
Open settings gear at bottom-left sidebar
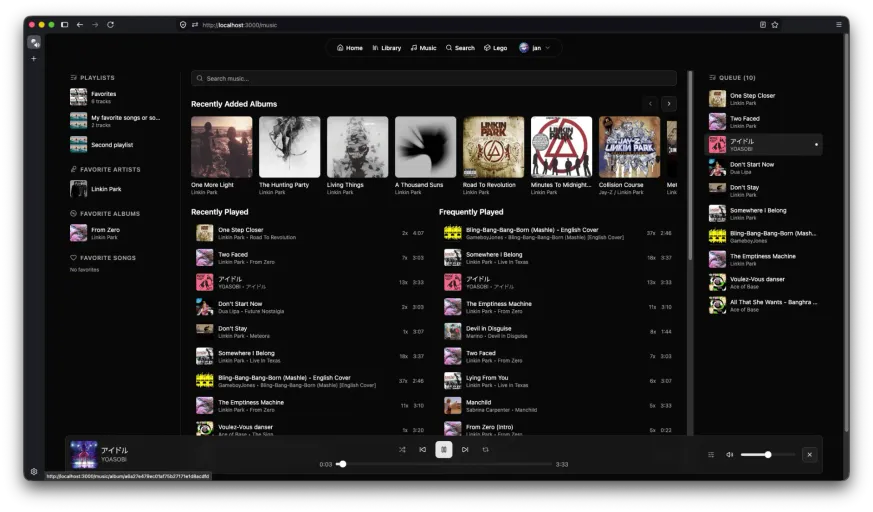(34, 471)
